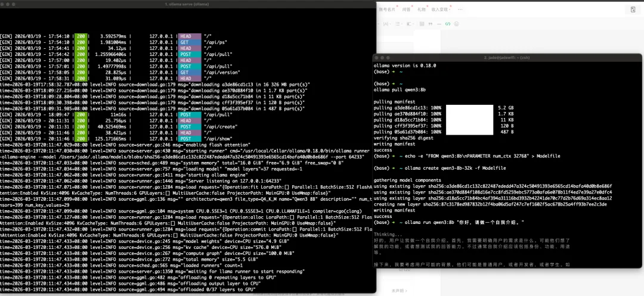The width and height of the screenshot is (644, 296).
Task: Click the green code block icon in editor toolbar
Action: pos(448,24)
